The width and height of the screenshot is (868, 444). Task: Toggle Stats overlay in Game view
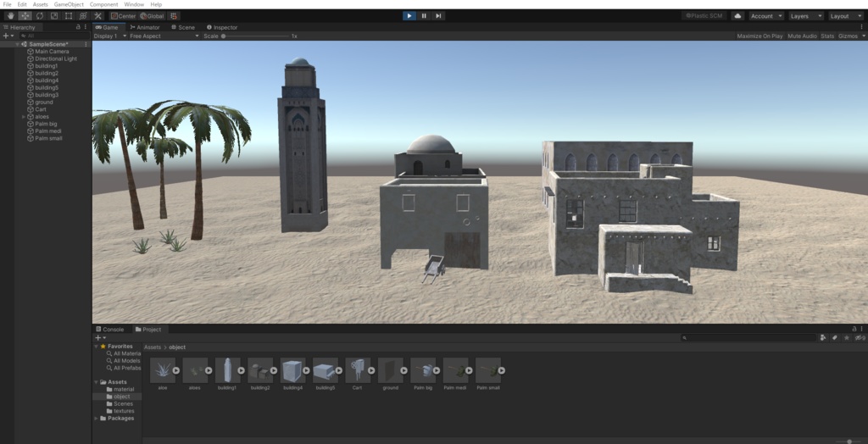827,36
